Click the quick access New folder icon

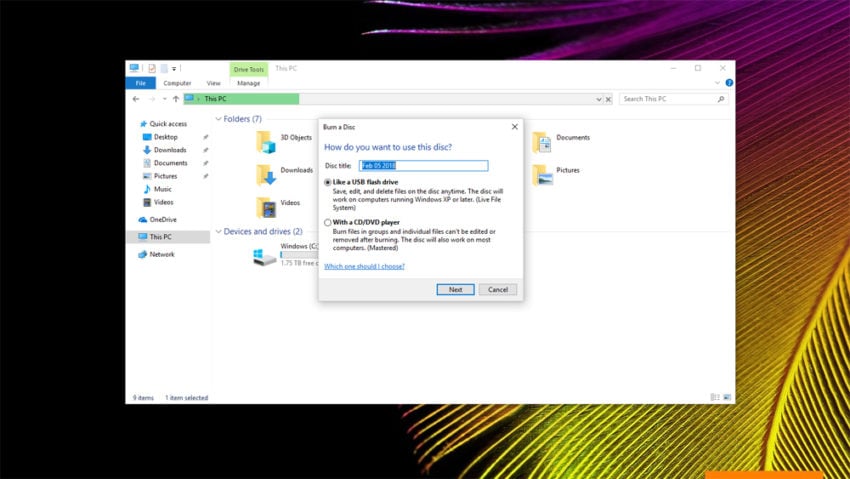click(164, 68)
